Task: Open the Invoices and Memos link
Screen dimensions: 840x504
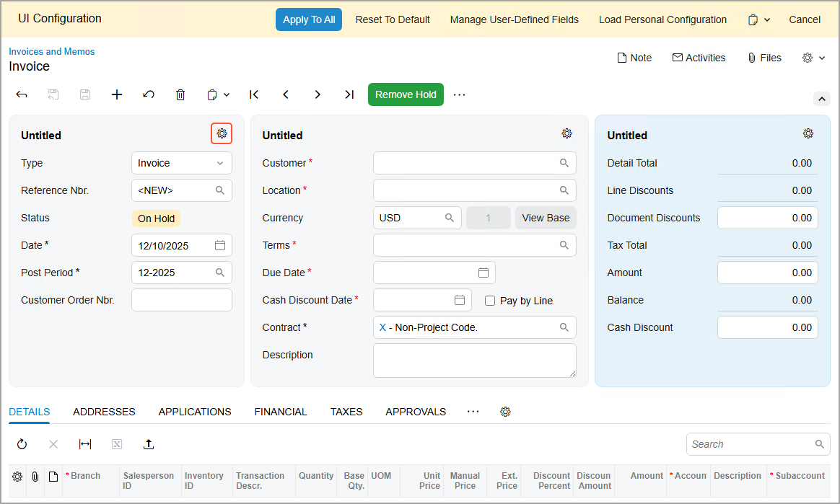Action: 51,51
